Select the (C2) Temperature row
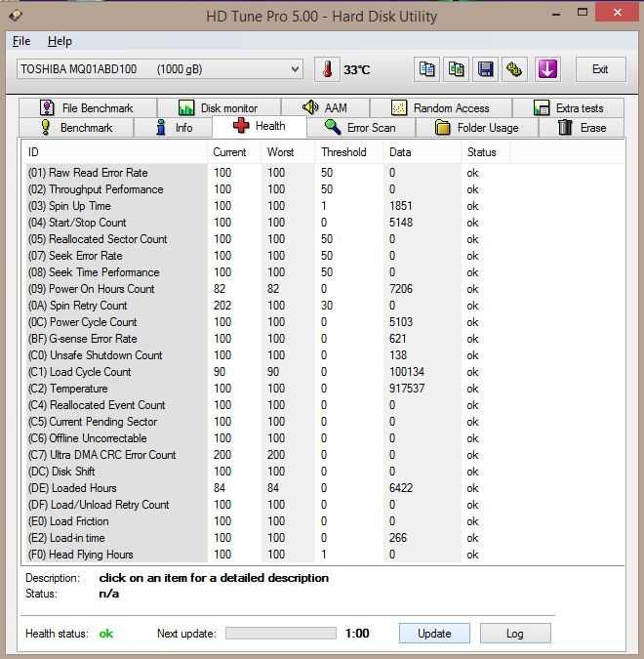 pos(323,389)
